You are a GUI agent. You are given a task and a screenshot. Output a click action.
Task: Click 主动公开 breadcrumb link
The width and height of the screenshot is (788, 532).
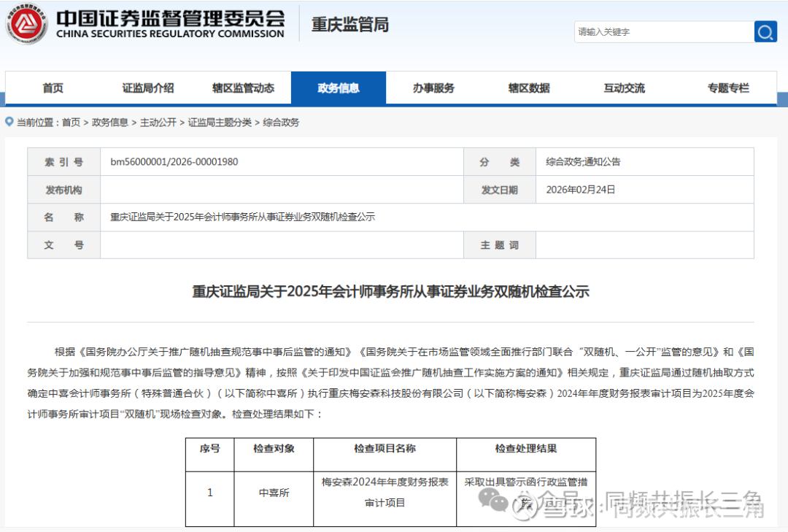158,123
